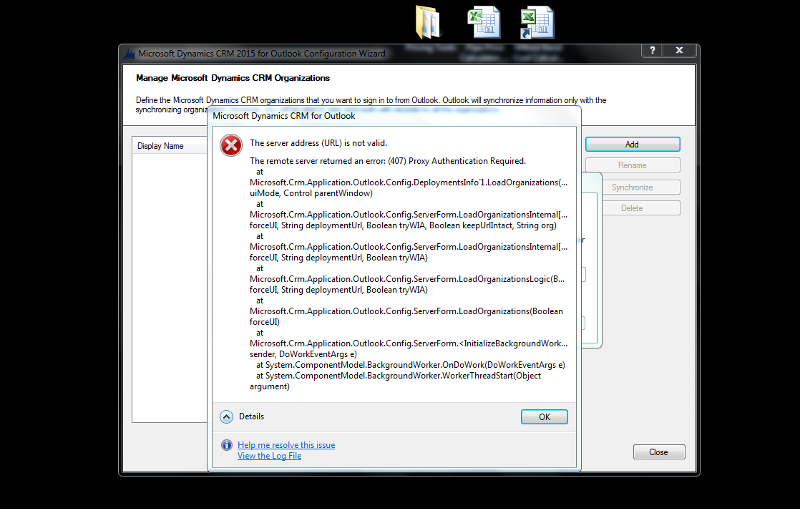Click the wizard help question mark button
The width and height of the screenshot is (800, 509).
tap(652, 50)
